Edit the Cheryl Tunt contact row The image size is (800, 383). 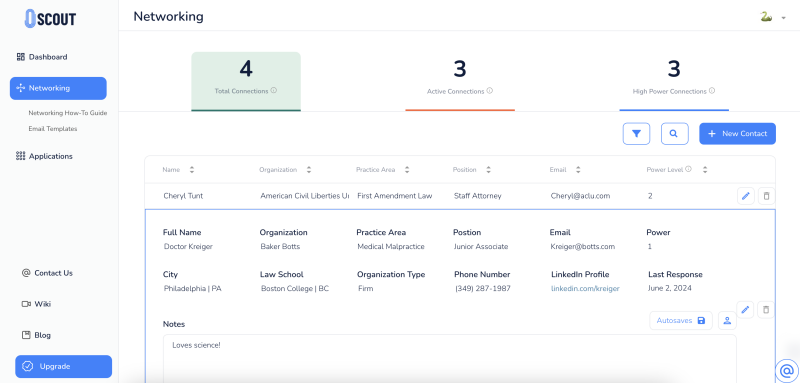pyautogui.click(x=745, y=196)
